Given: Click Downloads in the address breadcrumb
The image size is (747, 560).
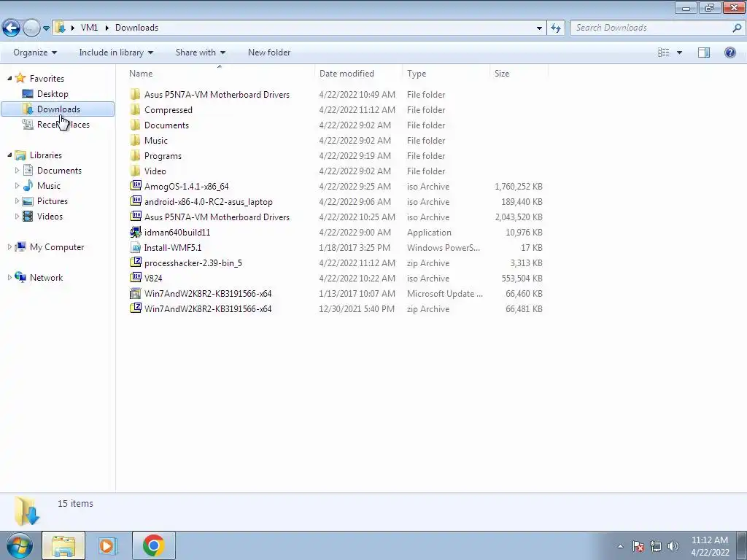Looking at the screenshot, I should [x=136, y=28].
